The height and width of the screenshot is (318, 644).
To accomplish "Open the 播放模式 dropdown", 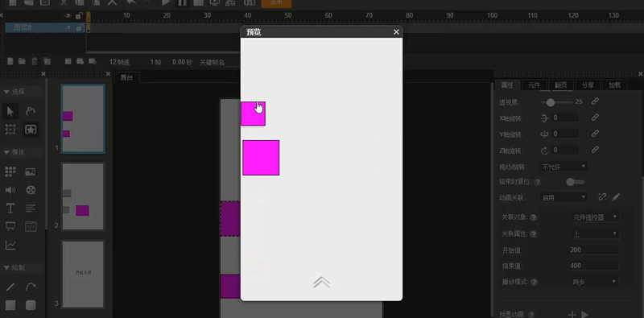I will [x=594, y=282].
